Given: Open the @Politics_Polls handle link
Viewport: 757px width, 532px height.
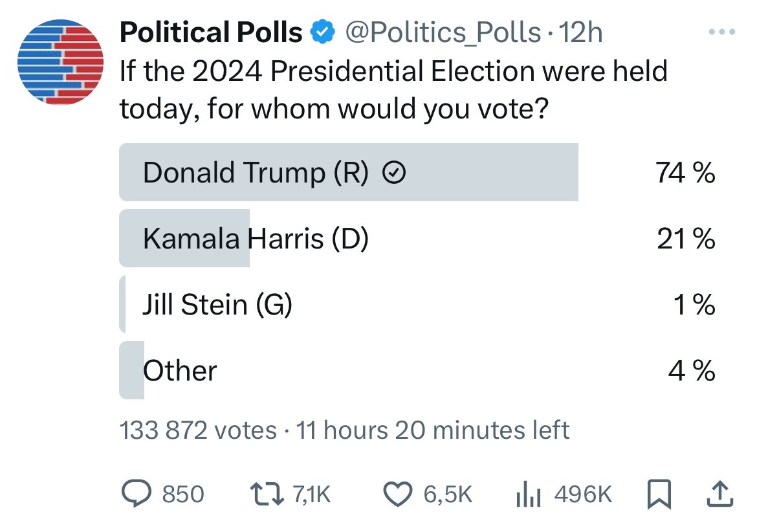Looking at the screenshot, I should click(443, 33).
